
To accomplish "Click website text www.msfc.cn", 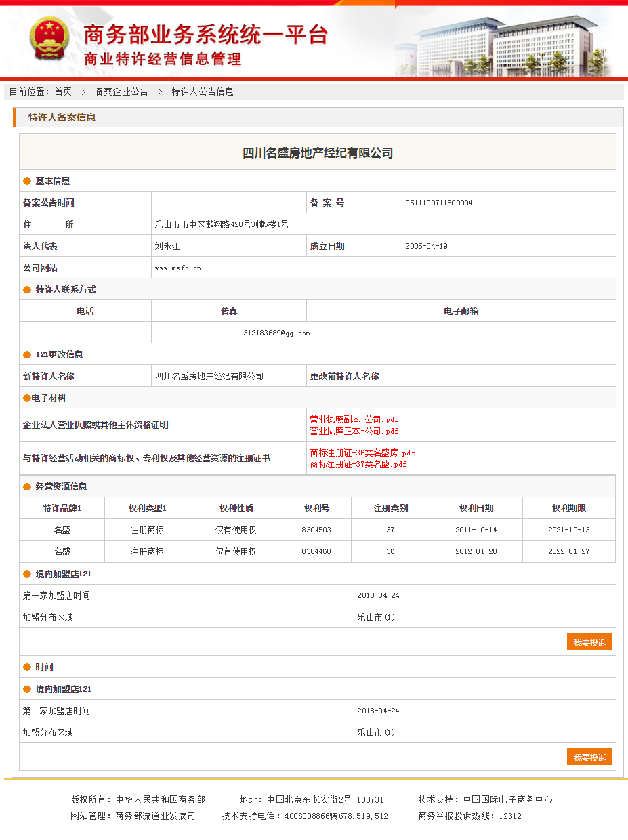I will pos(178,268).
